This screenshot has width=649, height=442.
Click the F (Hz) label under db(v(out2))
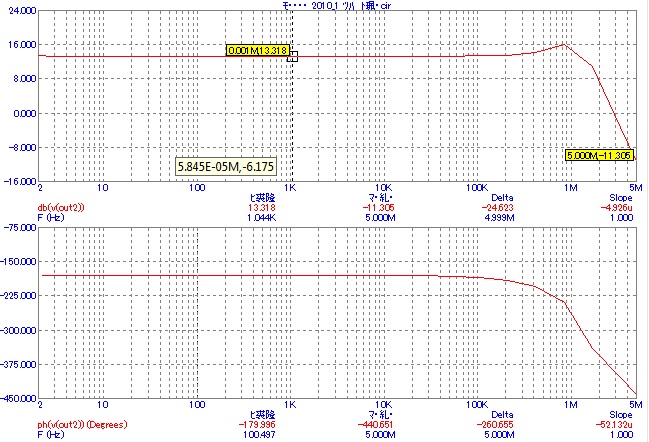(51, 217)
